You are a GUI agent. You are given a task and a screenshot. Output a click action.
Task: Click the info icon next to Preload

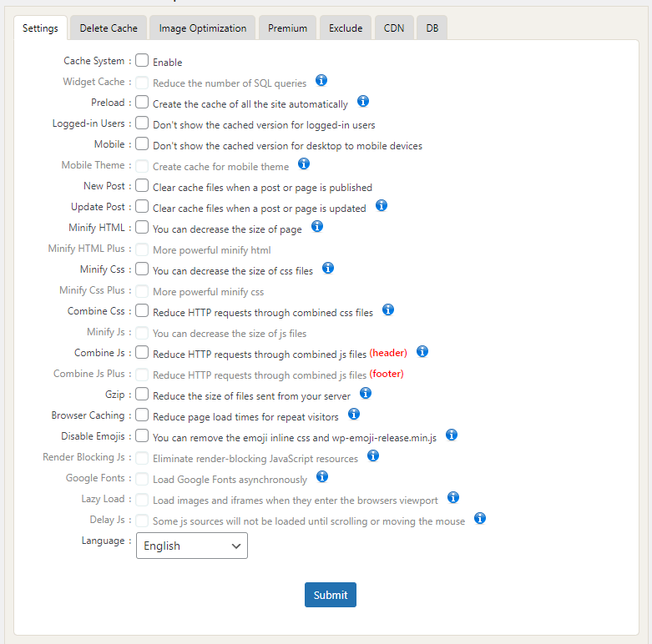(363, 102)
